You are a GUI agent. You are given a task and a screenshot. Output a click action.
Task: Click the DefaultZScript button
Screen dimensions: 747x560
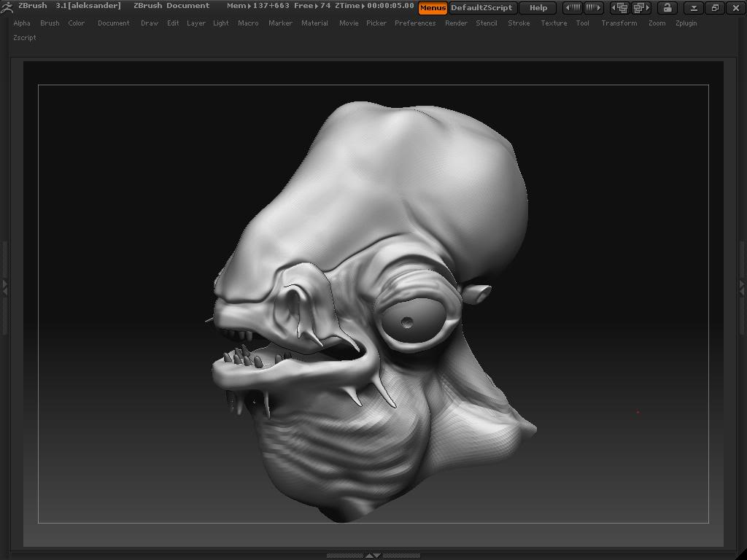click(481, 8)
